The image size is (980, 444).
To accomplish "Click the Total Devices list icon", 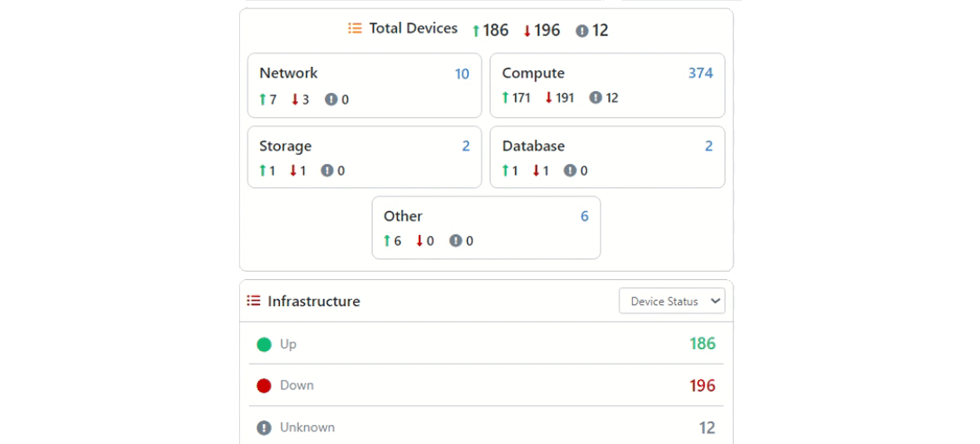I will (x=355, y=28).
